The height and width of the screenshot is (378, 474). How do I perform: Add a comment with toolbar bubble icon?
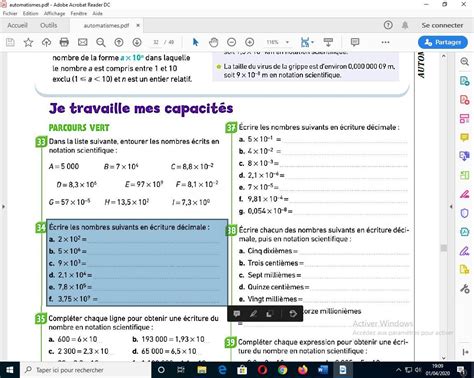pyautogui.click(x=355, y=42)
